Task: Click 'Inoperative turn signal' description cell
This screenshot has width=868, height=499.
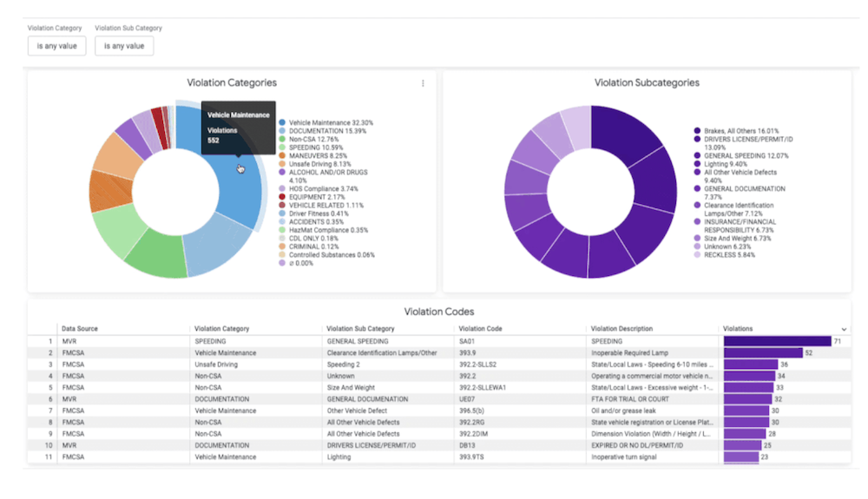Action: pos(652,457)
